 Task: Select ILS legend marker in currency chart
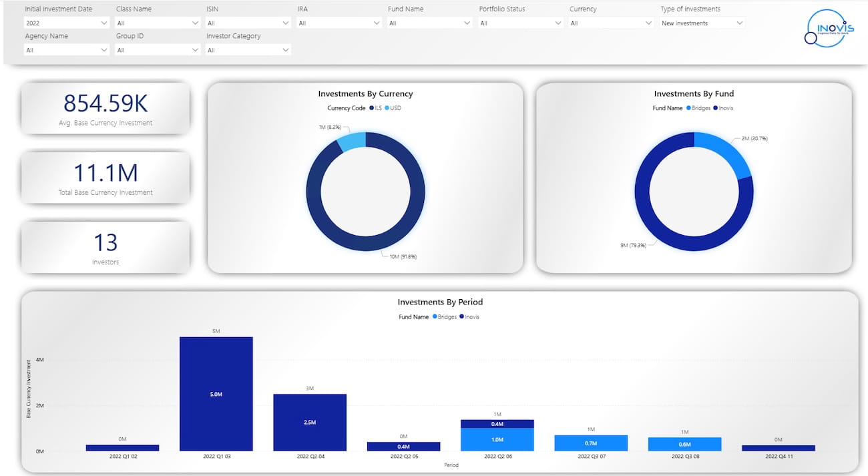[x=372, y=108]
